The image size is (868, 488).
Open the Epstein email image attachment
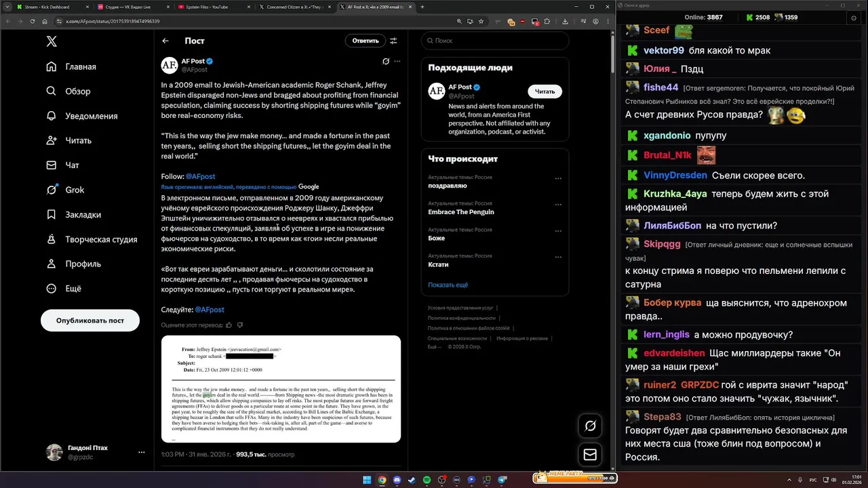tap(281, 389)
